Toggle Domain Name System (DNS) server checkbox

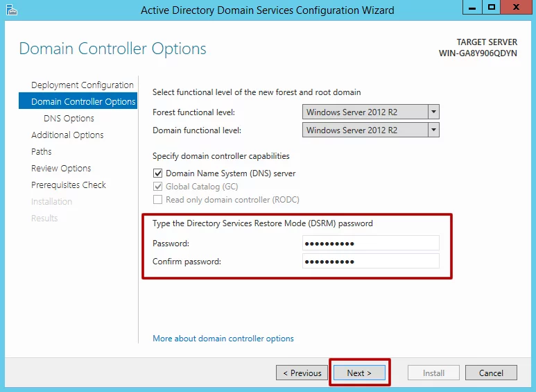click(157, 173)
